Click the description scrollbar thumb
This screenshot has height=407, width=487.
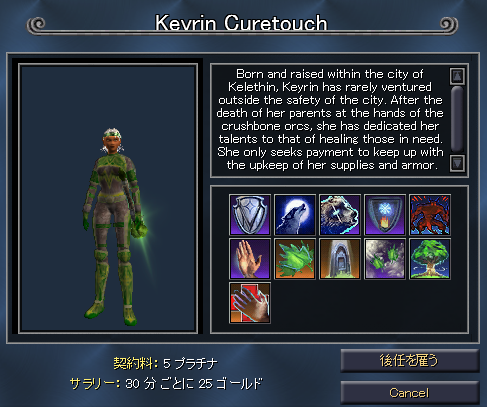[x=457, y=119]
